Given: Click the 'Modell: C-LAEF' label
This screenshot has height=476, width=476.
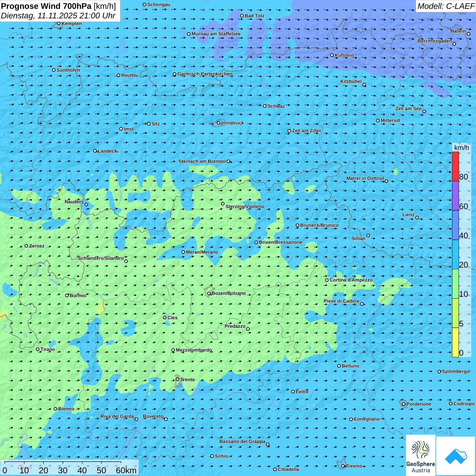Looking at the screenshot, I should tap(446, 6).
